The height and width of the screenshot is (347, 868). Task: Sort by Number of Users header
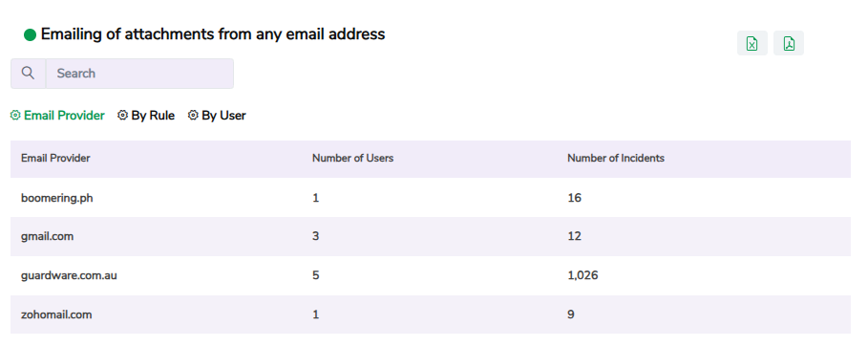tap(352, 158)
